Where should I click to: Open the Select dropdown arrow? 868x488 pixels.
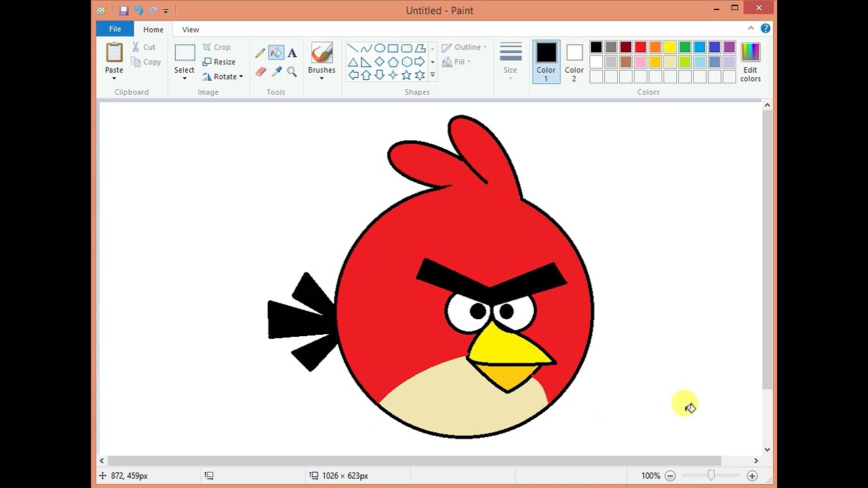(x=184, y=78)
